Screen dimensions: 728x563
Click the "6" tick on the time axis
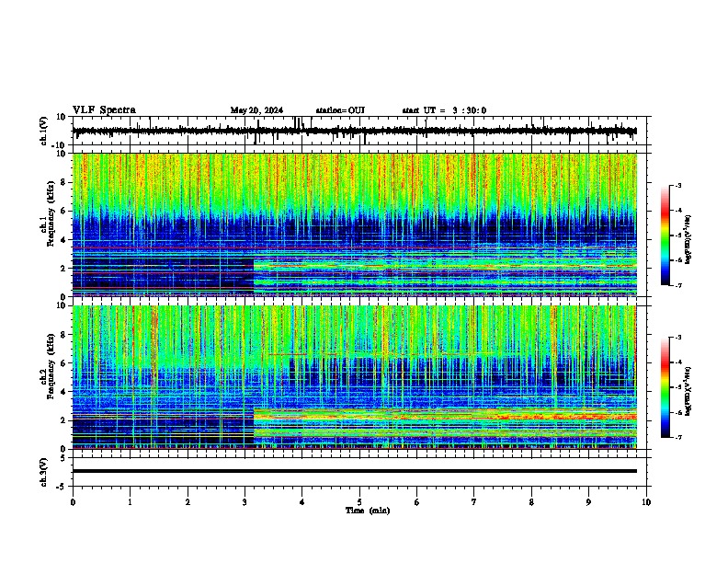[417, 502]
